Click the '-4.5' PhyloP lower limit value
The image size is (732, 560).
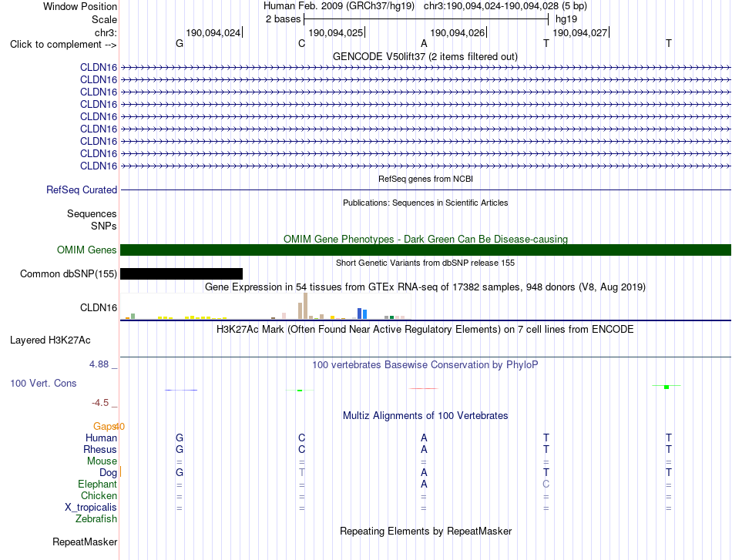(100, 403)
